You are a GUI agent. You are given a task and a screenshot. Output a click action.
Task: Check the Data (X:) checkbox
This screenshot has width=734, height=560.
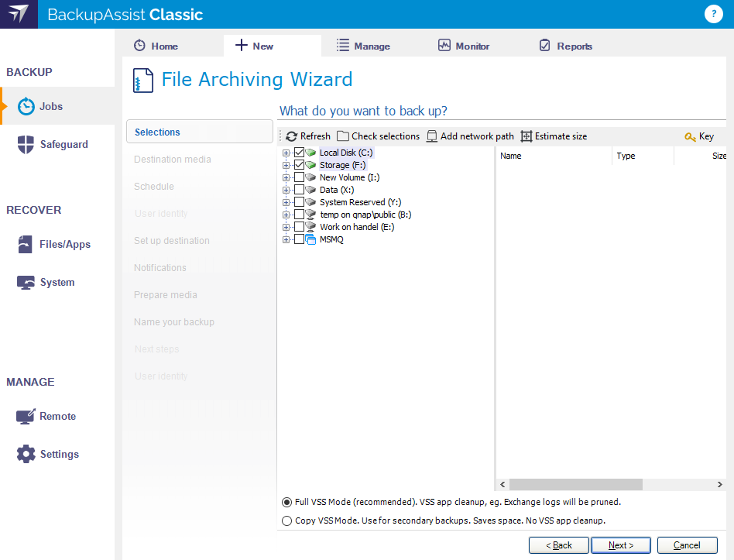pos(299,190)
